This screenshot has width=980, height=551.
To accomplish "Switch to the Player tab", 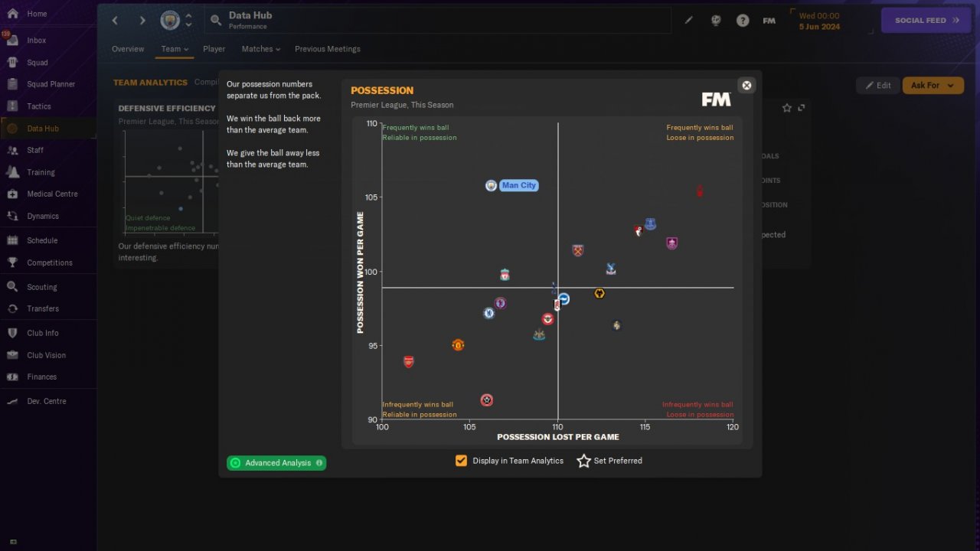I will coord(214,49).
